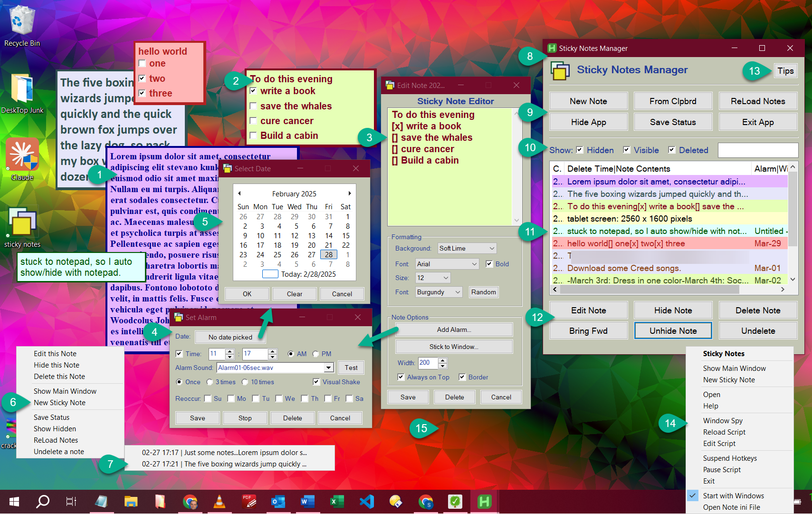Select February 14 in the calendar
The image size is (812, 514).
tap(329, 236)
